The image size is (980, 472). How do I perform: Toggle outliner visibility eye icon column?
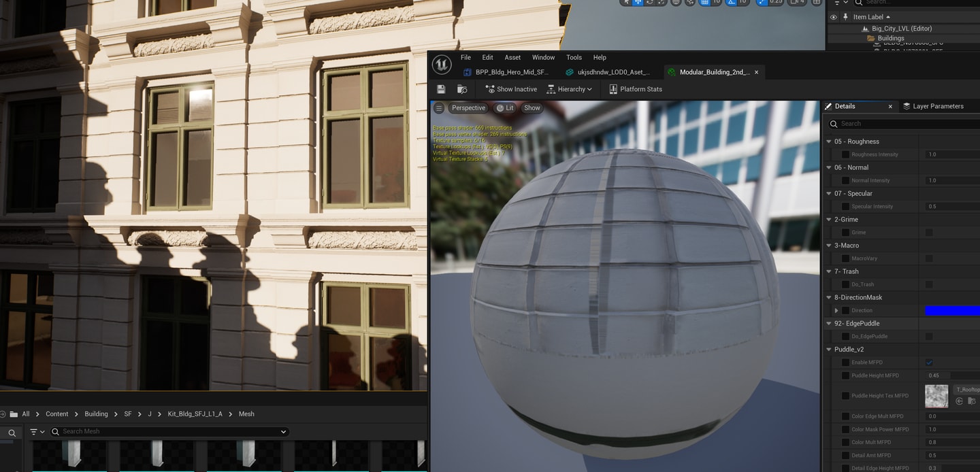click(834, 17)
